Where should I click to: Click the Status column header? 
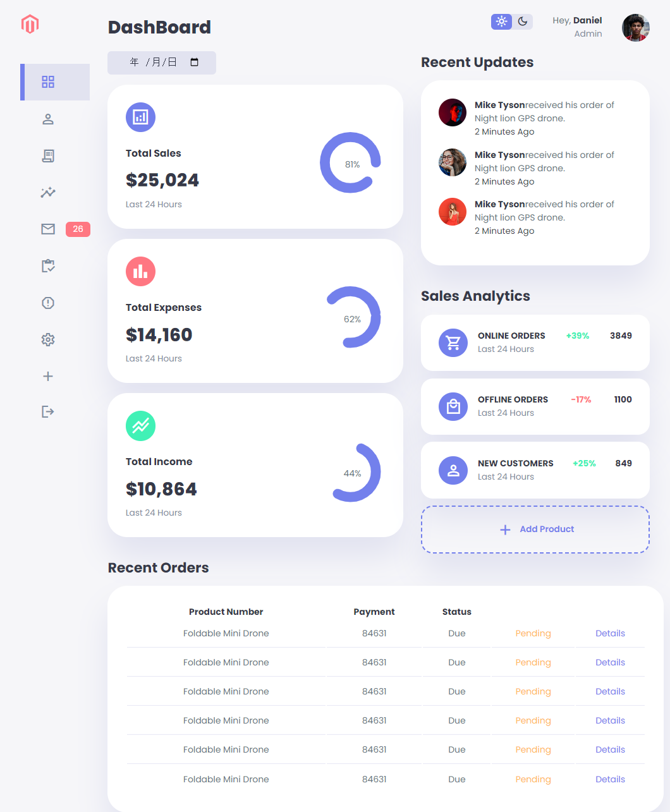(x=457, y=612)
